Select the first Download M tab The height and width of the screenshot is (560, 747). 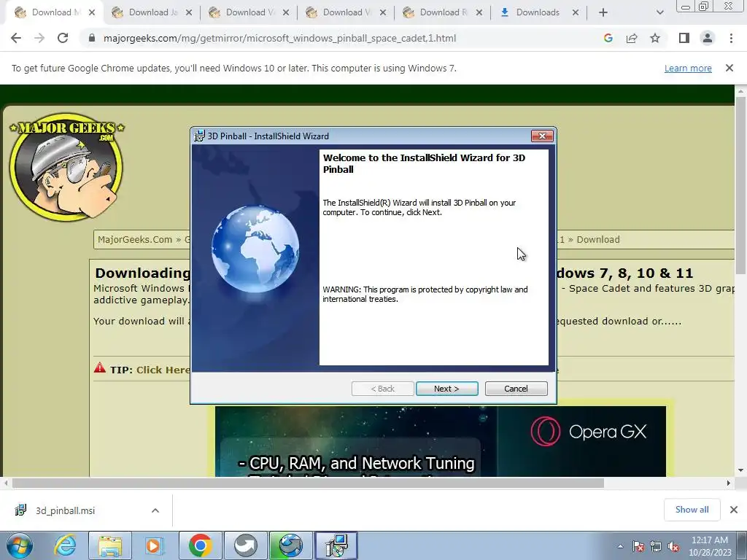point(54,12)
